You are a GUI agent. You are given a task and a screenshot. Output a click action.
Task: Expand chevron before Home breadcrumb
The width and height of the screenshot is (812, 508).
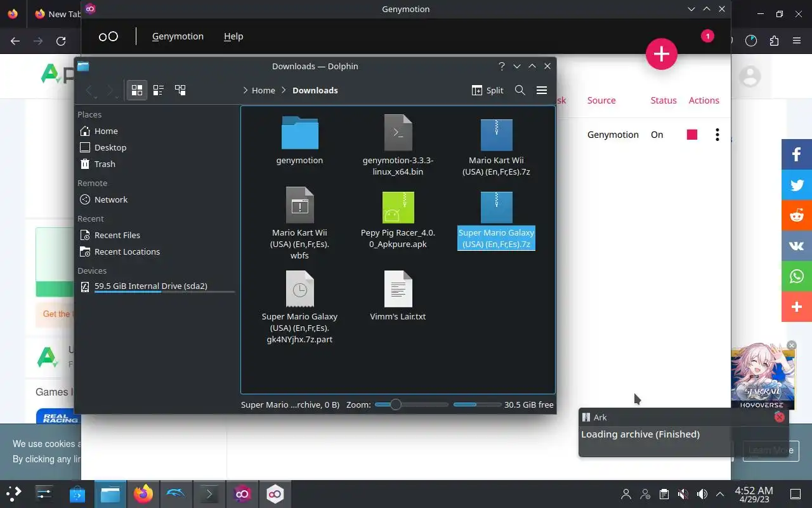(245, 90)
